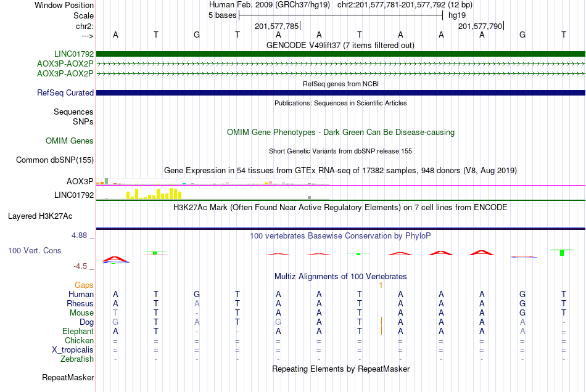Select the X_tropicalis alignment row label

[x=73, y=350]
